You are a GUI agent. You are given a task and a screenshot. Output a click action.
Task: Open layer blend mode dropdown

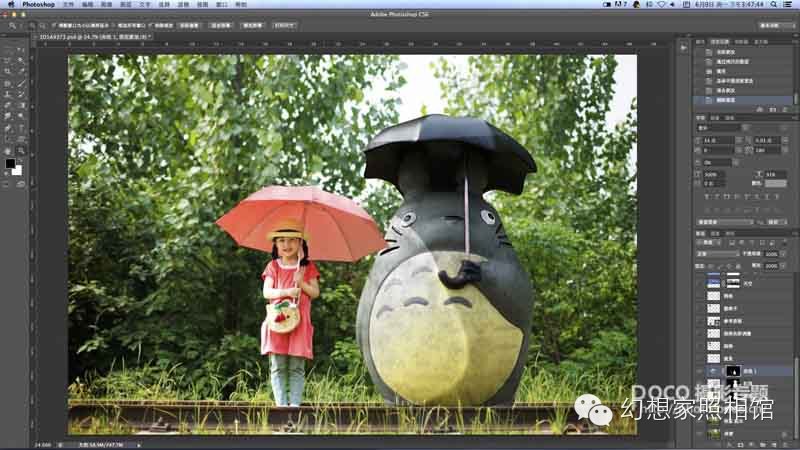[718, 254]
